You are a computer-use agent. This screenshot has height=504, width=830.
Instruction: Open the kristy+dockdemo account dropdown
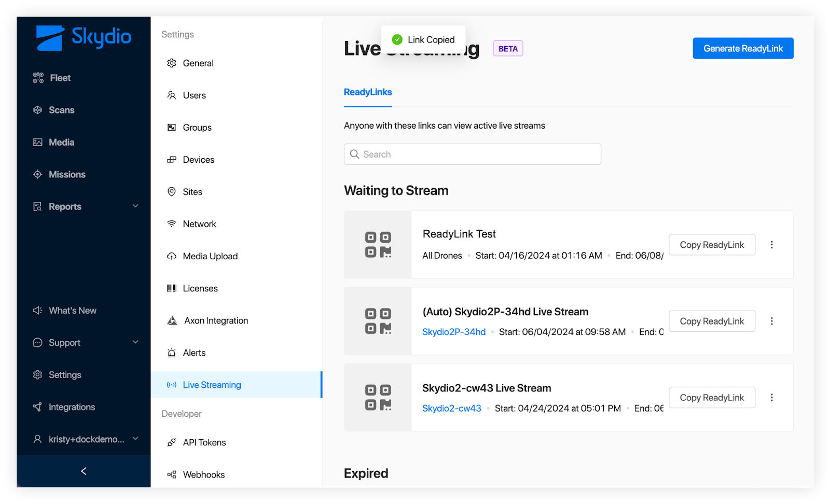point(135,439)
